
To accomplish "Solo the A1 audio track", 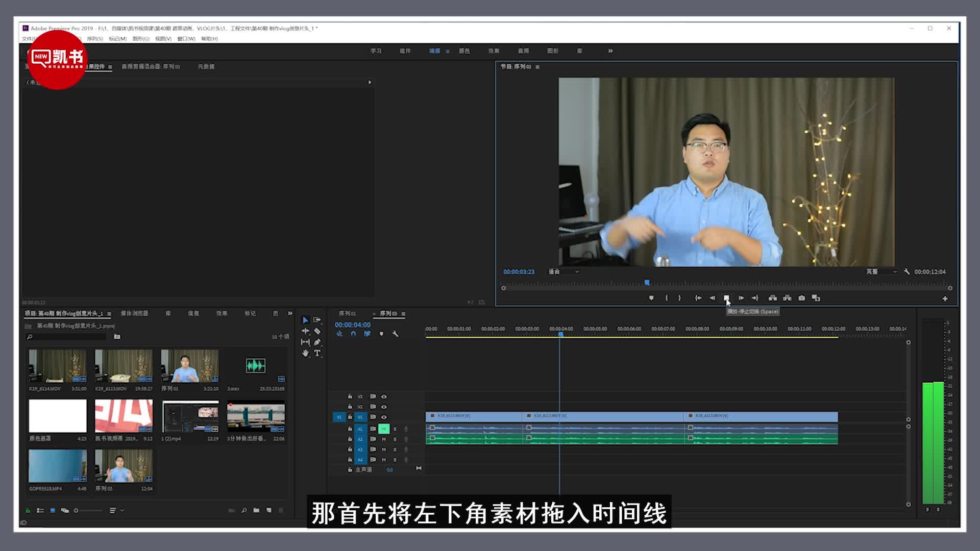I will tap(395, 429).
